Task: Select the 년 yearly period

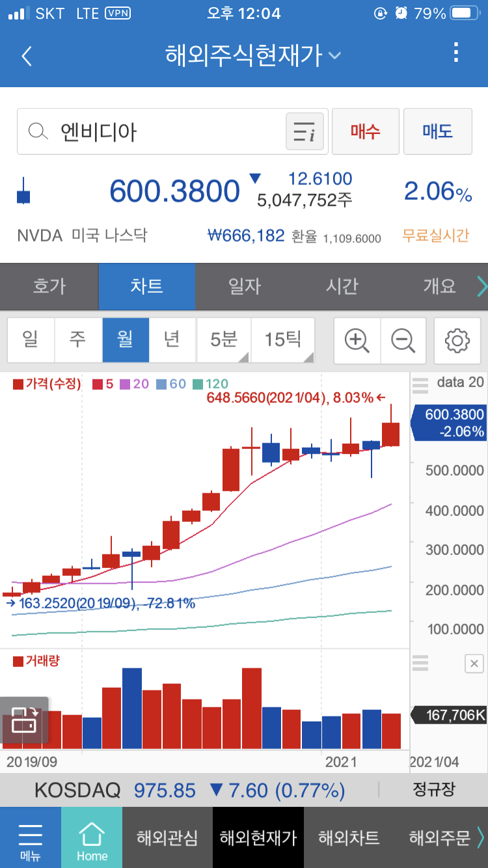Action: 172,340
